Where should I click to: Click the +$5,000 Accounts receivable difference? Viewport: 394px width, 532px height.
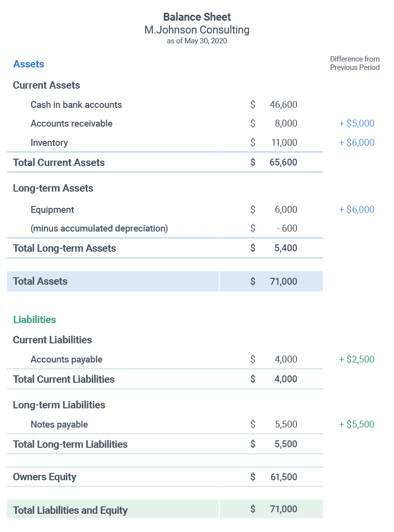357,124
